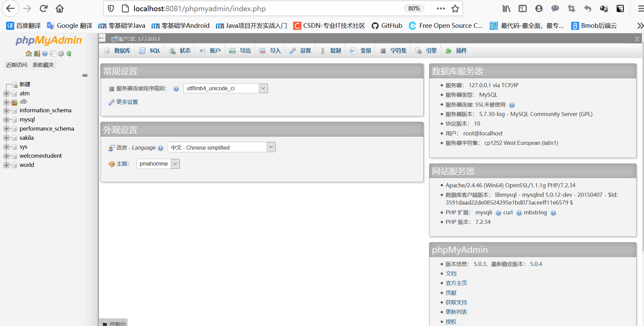Refresh the navigation panel with the green icon
The width and height of the screenshot is (644, 326).
69,54
